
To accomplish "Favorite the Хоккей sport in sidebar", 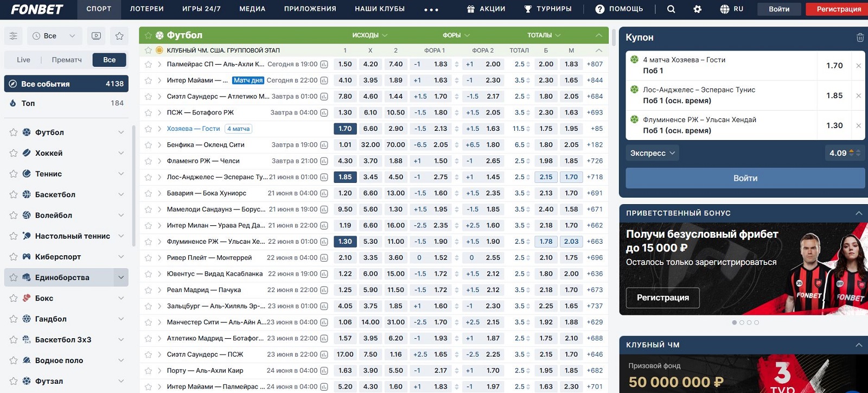I will (x=14, y=153).
